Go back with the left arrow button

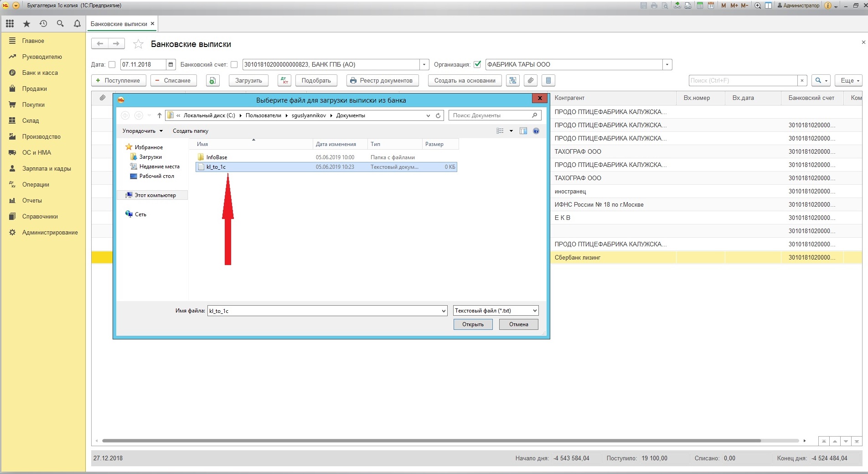click(100, 44)
